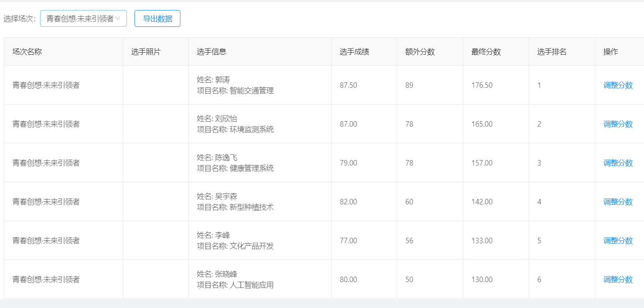644x308 pixels.
Task: Click 青春创想·未来引领者 in 张晓峰's row
Action: 46,280
